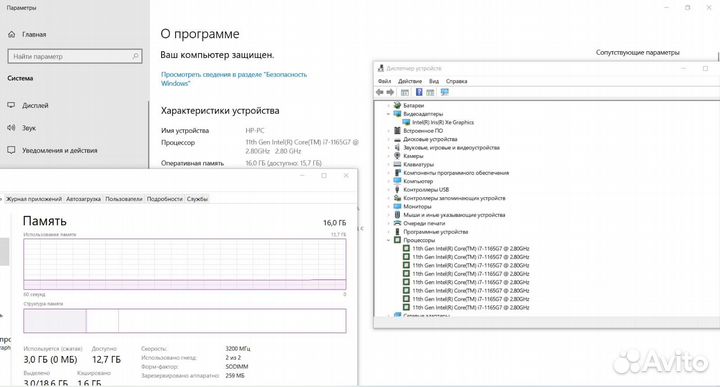The width and height of the screenshot is (720, 387).
Task: Click the Найти параметр search field
Action: (x=75, y=56)
